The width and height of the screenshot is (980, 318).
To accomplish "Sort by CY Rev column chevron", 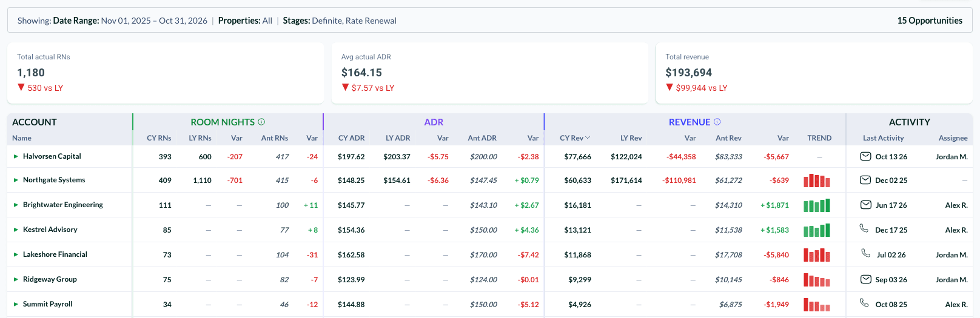I will (588, 138).
